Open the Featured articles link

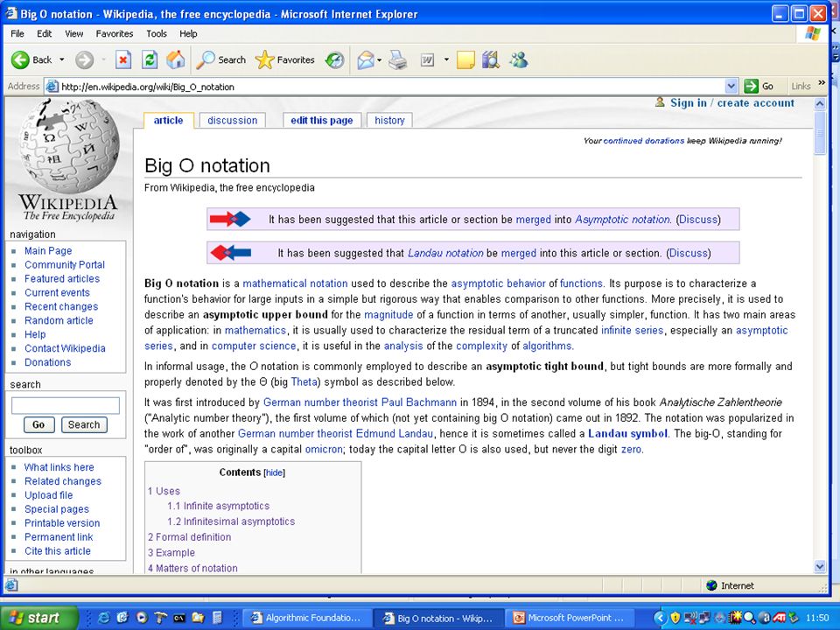pos(62,278)
